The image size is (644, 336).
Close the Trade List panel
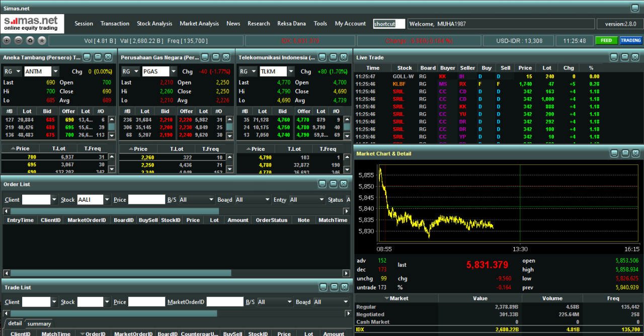(344, 287)
